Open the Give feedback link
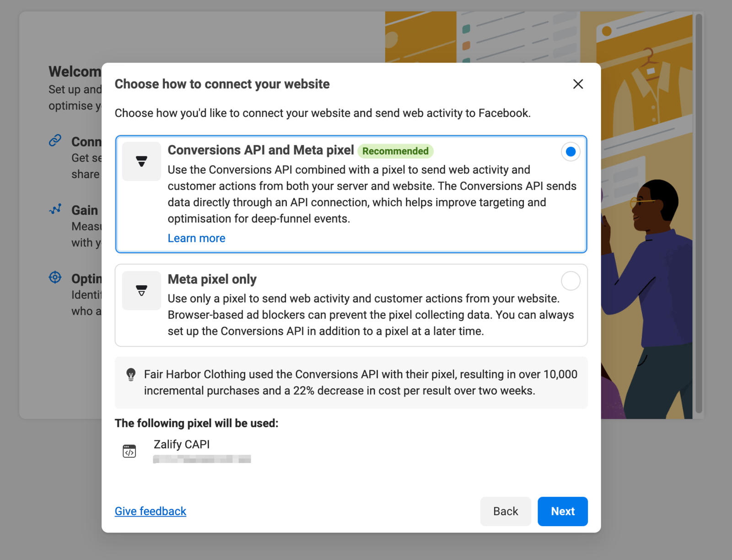The image size is (732, 560). [x=150, y=511]
